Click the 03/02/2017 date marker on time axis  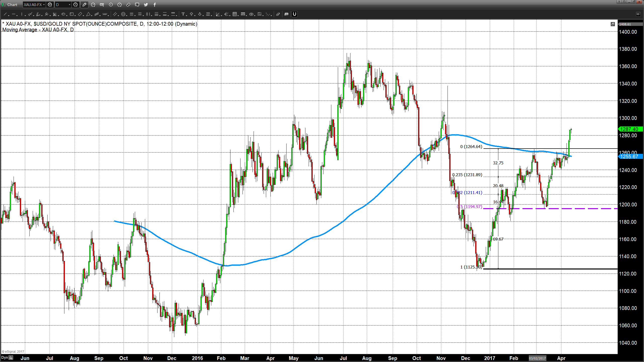[537, 358]
